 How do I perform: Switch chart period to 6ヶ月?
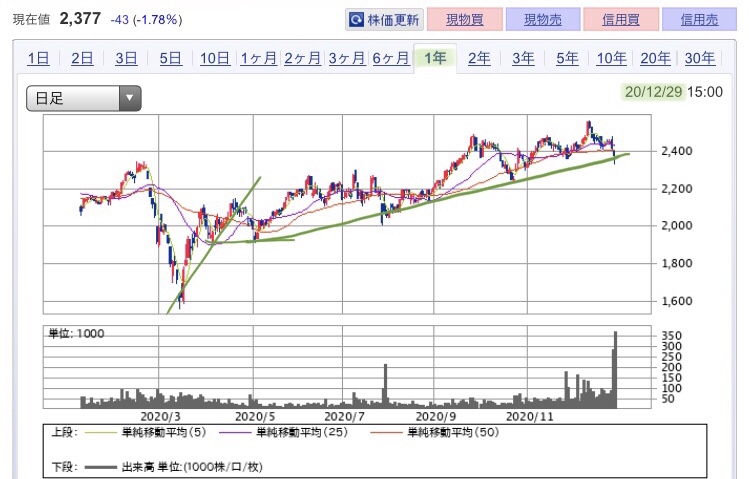tap(391, 58)
